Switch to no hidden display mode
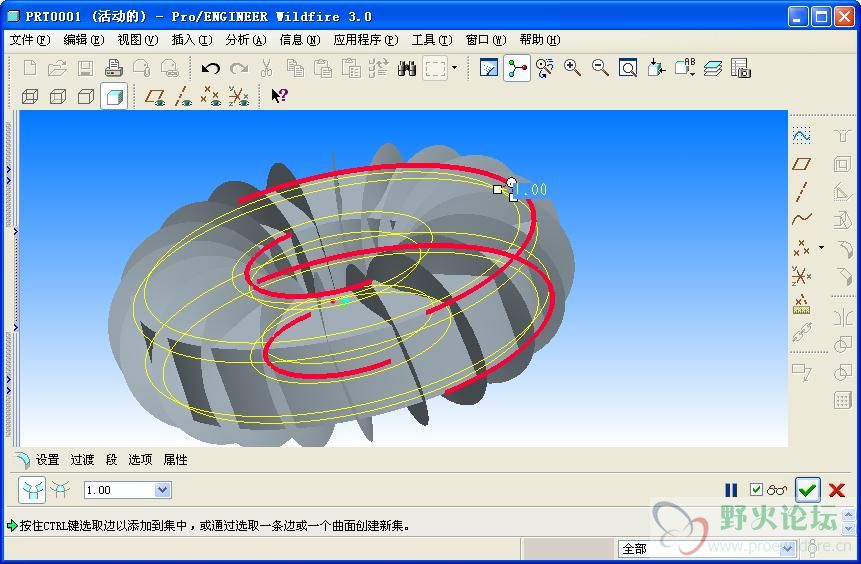 pos(86,97)
